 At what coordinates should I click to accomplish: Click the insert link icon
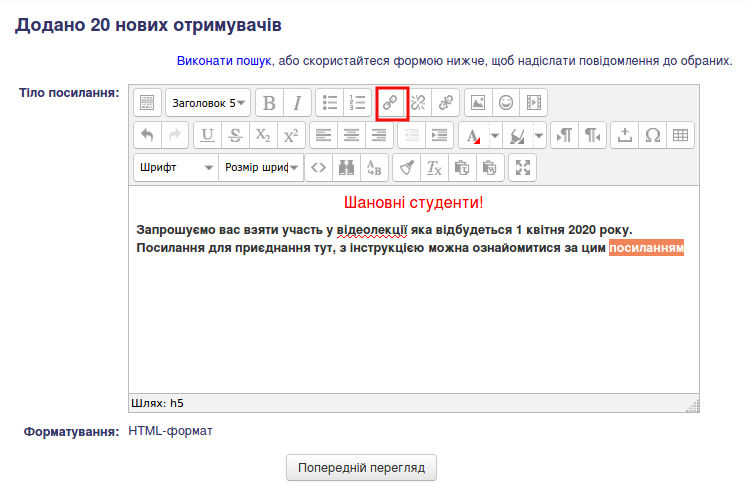(x=391, y=103)
